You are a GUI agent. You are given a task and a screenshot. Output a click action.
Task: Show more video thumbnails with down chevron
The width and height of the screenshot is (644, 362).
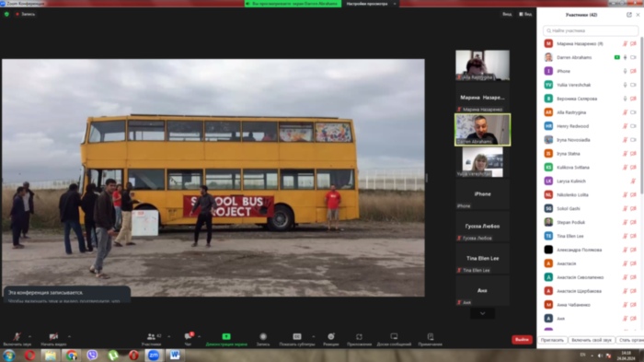(x=483, y=313)
